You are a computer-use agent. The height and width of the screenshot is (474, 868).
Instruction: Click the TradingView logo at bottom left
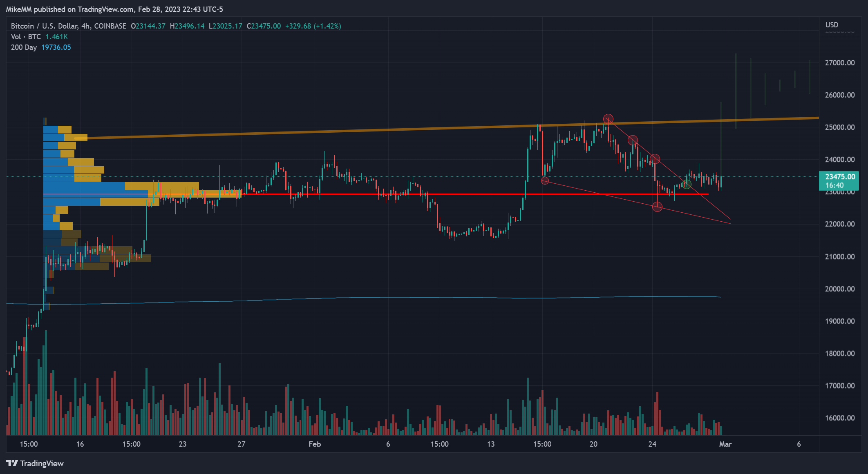click(x=35, y=463)
